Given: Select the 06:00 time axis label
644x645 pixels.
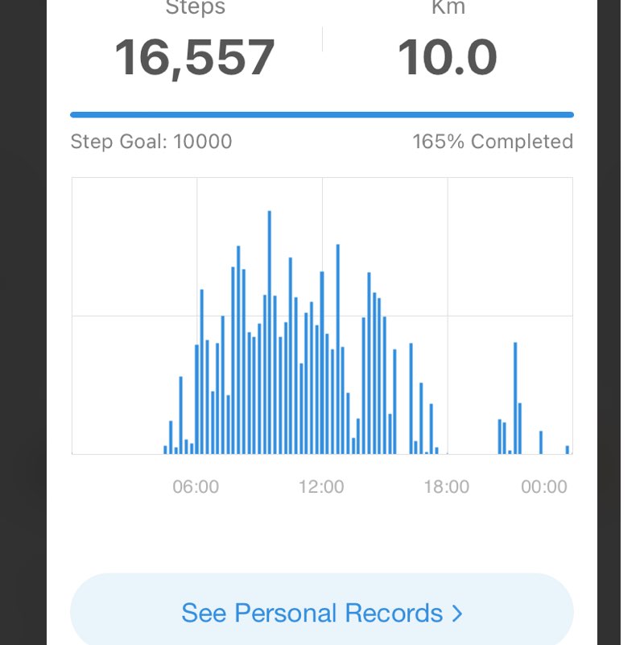Looking at the screenshot, I should (x=196, y=487).
